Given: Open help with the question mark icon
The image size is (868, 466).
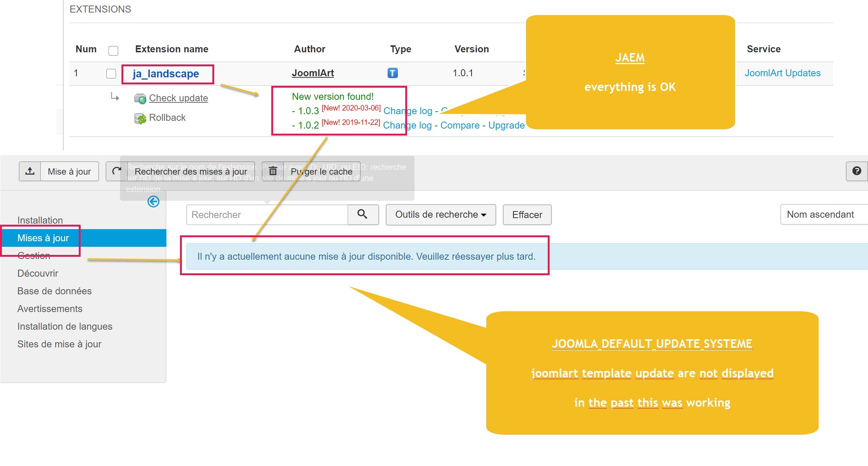Looking at the screenshot, I should [857, 171].
